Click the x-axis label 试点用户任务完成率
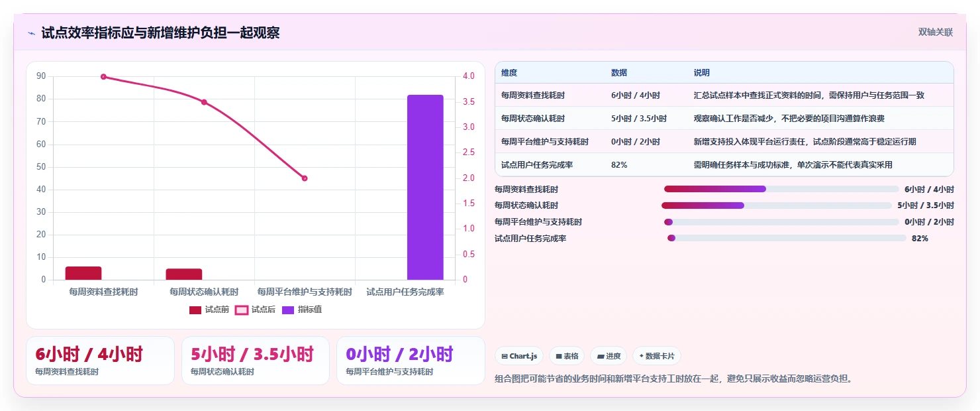This screenshot has width=980, height=411. (405, 292)
